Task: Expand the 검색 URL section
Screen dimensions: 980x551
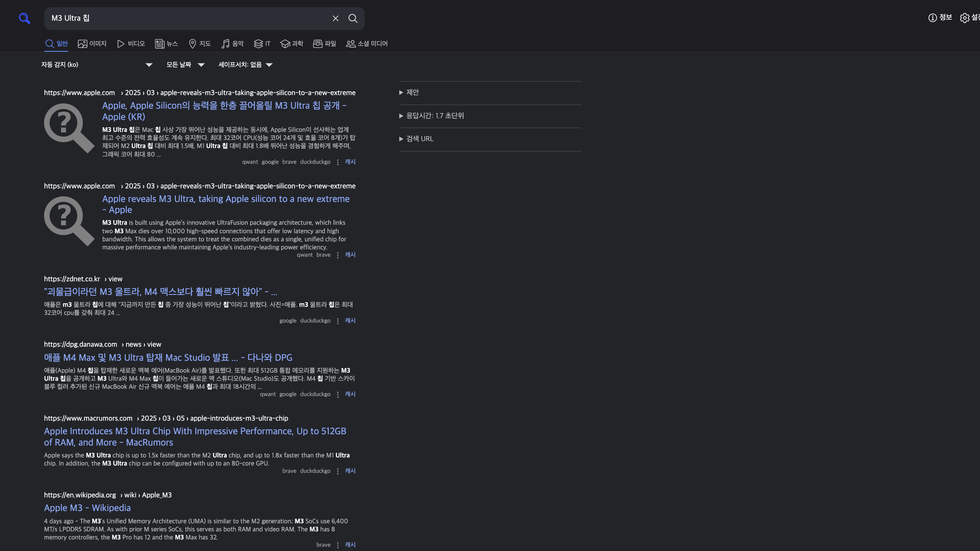Action: click(419, 139)
